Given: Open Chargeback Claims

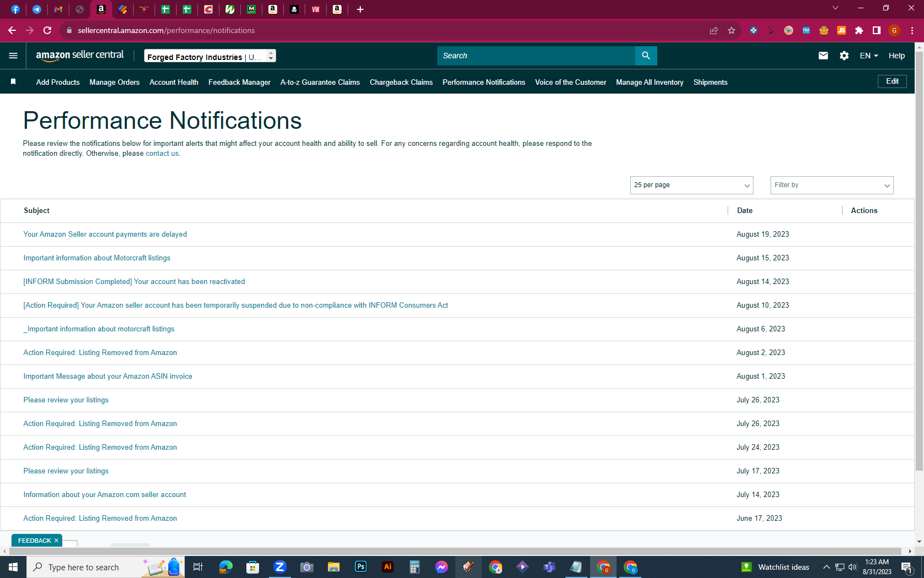Looking at the screenshot, I should 401,82.
